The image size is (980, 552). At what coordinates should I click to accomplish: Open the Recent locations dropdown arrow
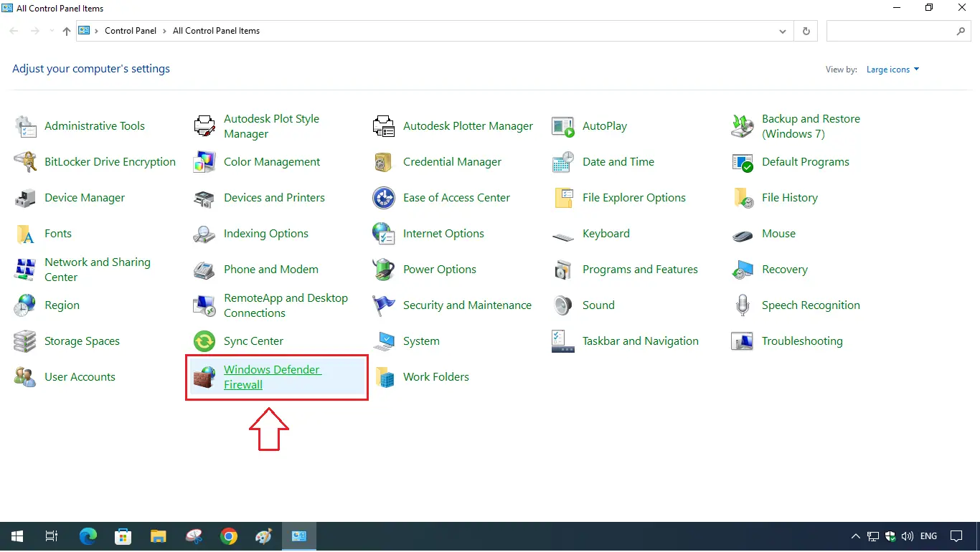[52, 32]
